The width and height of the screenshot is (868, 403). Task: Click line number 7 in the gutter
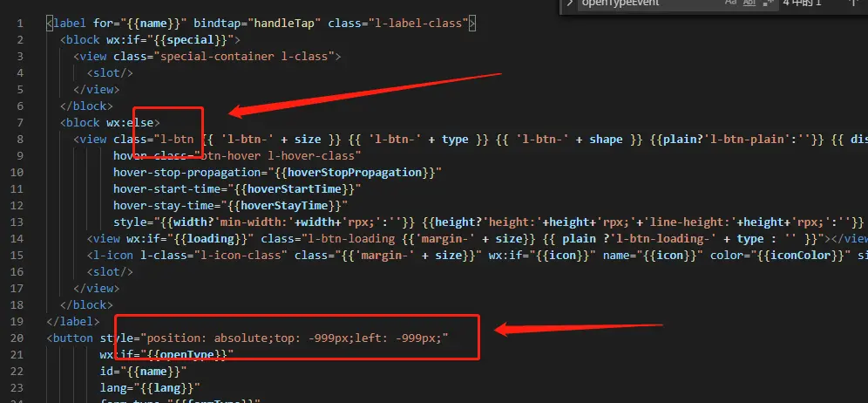(x=20, y=122)
